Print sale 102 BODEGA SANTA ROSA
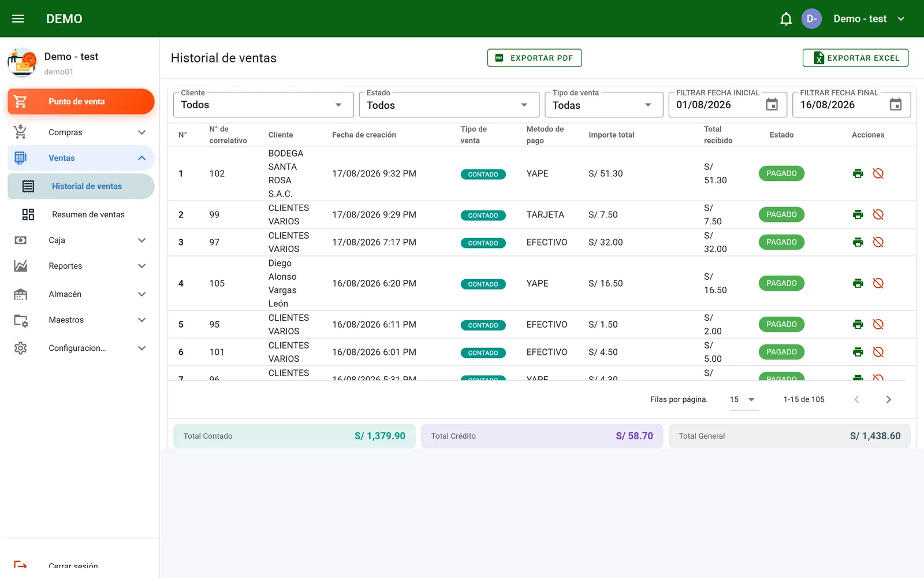Image resolution: width=924 pixels, height=578 pixels. (x=858, y=173)
